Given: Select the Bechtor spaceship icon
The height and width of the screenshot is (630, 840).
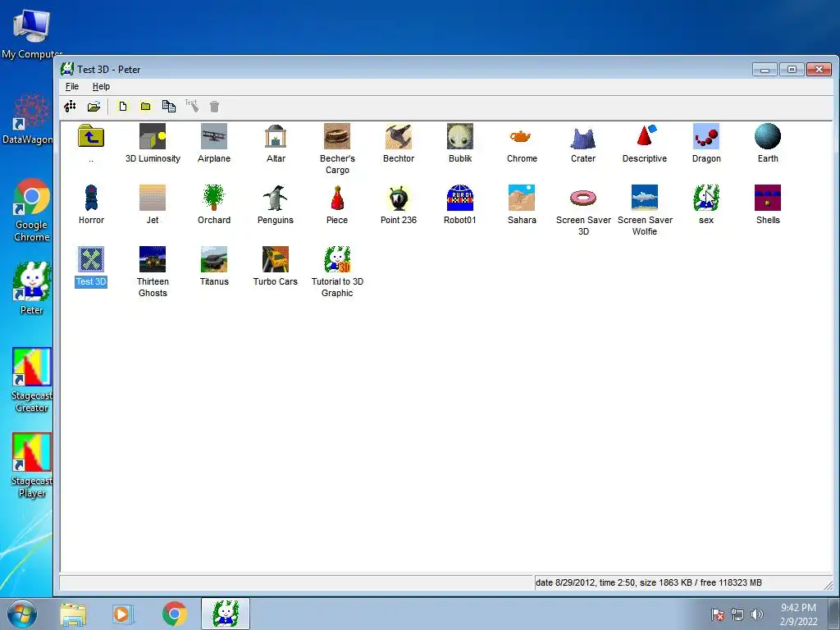Looking at the screenshot, I should click(399, 136).
